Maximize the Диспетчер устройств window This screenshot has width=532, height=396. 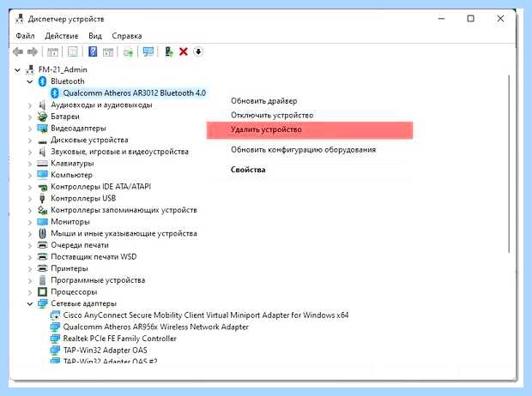pyautogui.click(x=470, y=19)
